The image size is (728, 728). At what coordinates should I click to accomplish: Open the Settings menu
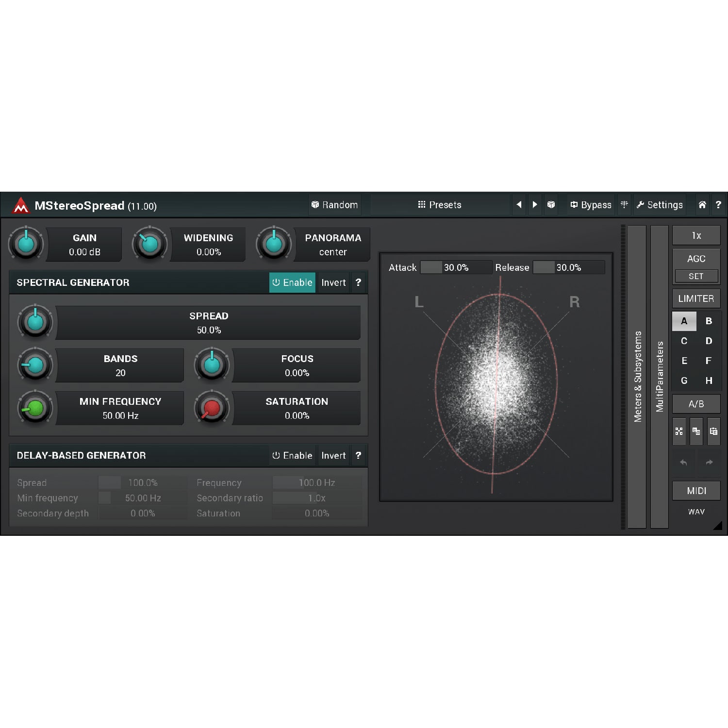click(x=660, y=205)
